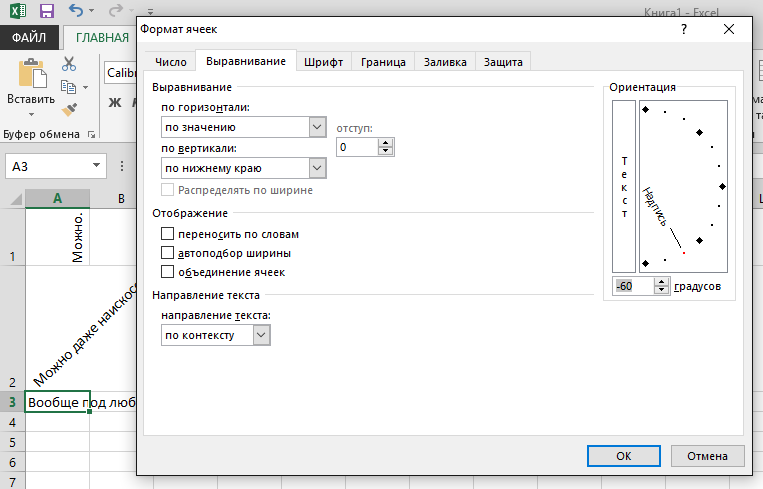Image resolution: width=763 pixels, height=489 pixels.
Task: Click the Save floppy disk icon
Action: coord(47,11)
